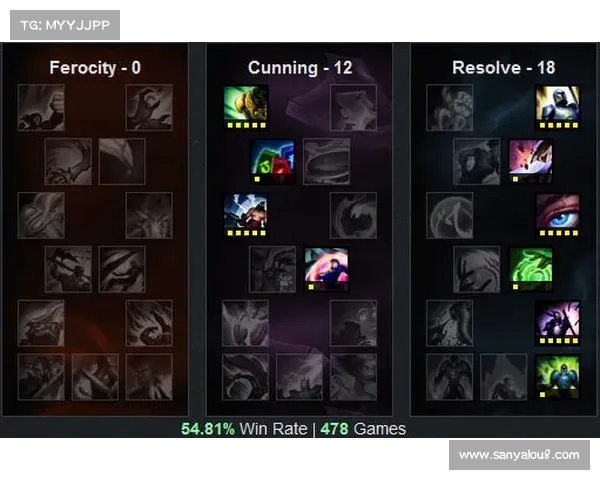Click the colorful potions Cunning mastery
Image resolution: width=600 pixels, height=480 pixels.
[x=272, y=162]
